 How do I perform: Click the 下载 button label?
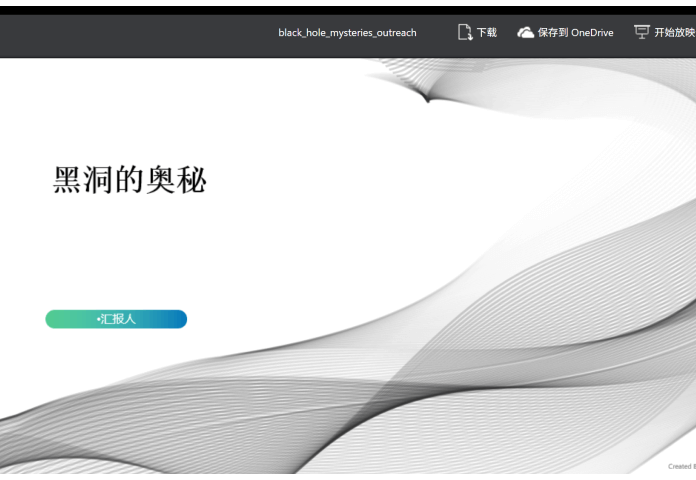(x=486, y=32)
